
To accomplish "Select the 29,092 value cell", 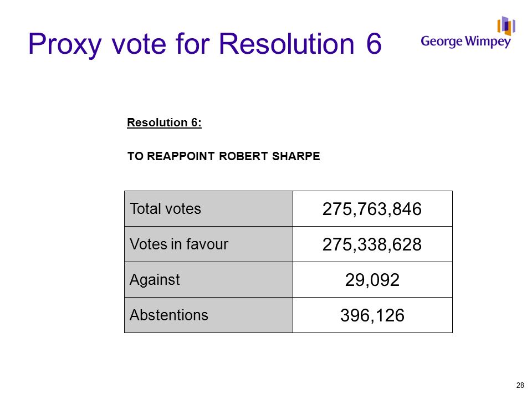I will (x=372, y=279).
